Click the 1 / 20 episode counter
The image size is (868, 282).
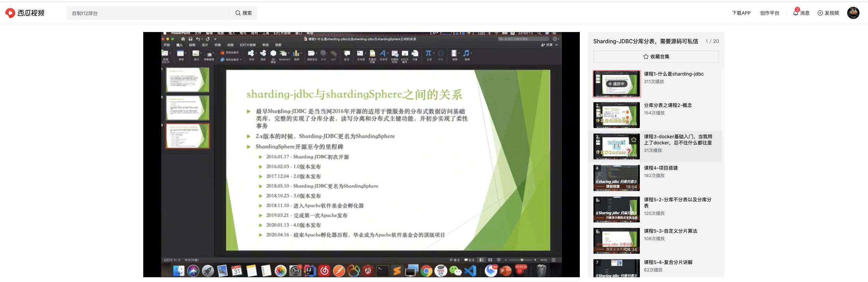point(712,41)
